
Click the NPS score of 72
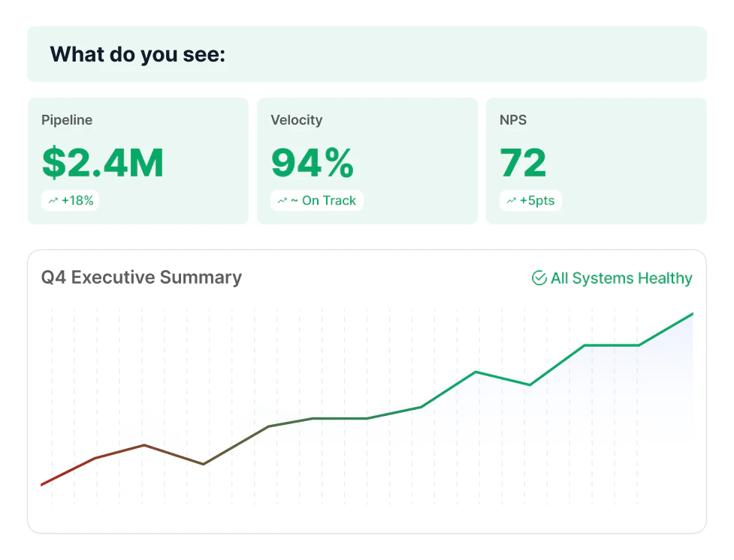click(x=523, y=163)
